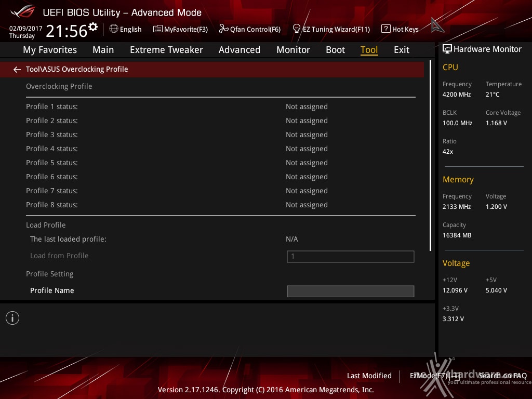The image size is (532, 399).
Task: Click the Hot Keys question mark icon
Action: 385,29
